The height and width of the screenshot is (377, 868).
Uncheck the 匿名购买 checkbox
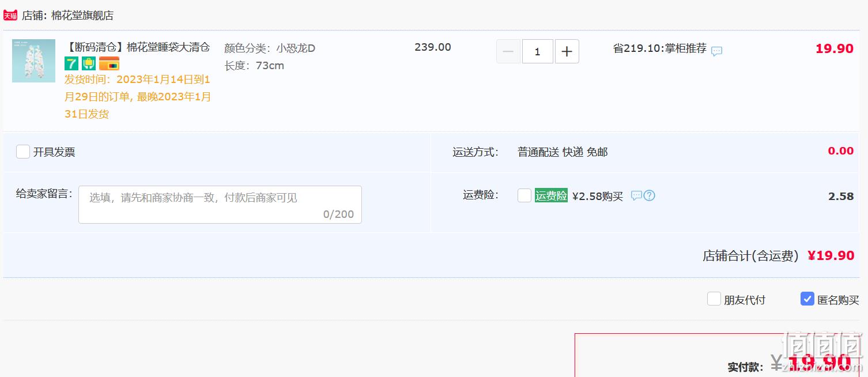807,299
